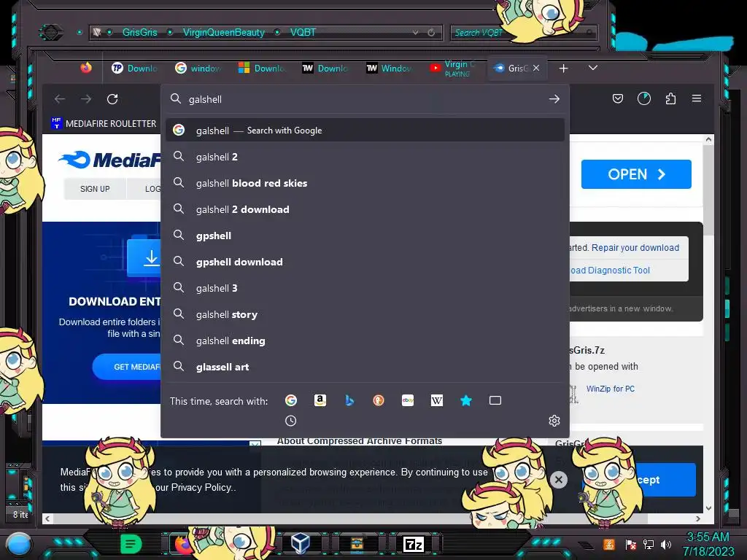Search open tabs using the tab icon

click(495, 400)
